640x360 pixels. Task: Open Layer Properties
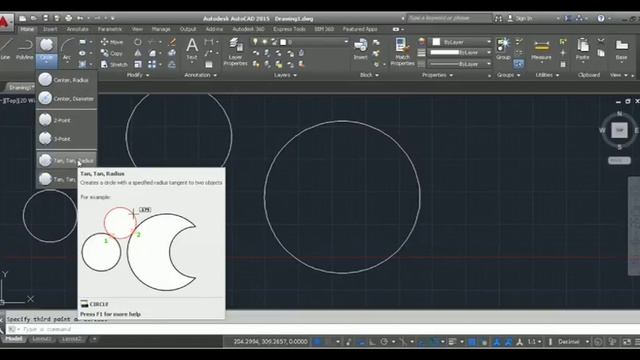[236, 52]
